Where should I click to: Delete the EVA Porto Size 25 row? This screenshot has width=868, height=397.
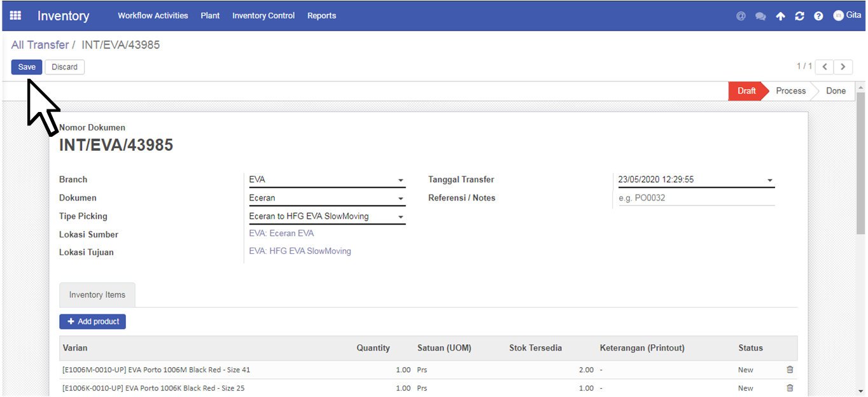790,388
